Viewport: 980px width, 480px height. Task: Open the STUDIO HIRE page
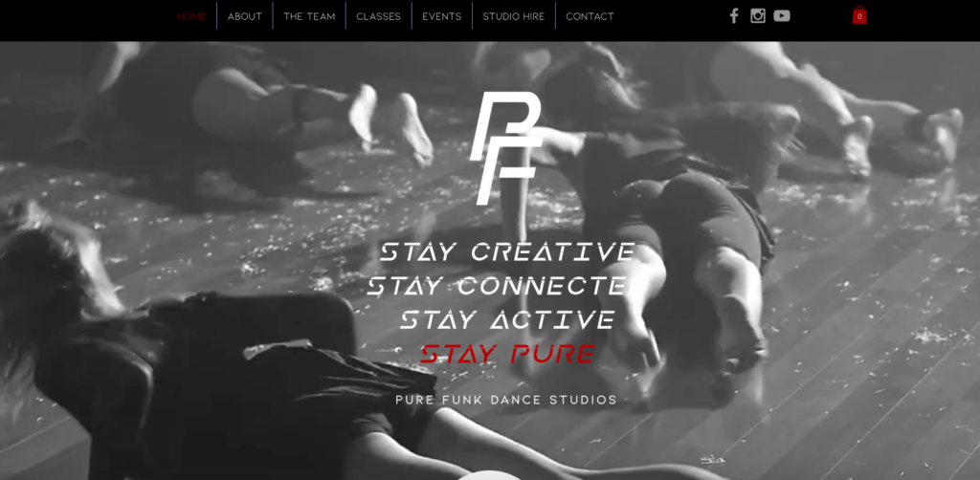point(514,16)
